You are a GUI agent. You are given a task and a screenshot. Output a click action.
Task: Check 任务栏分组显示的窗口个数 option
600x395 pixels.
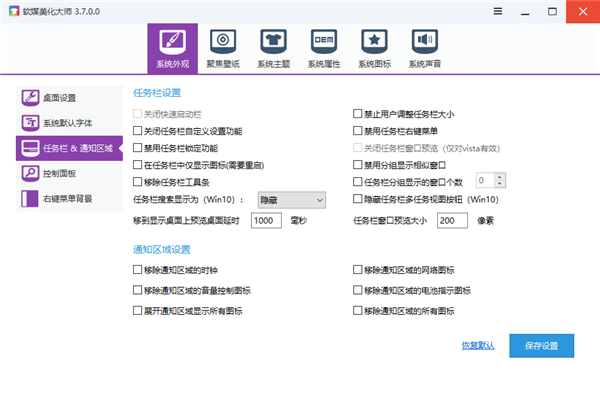[357, 182]
